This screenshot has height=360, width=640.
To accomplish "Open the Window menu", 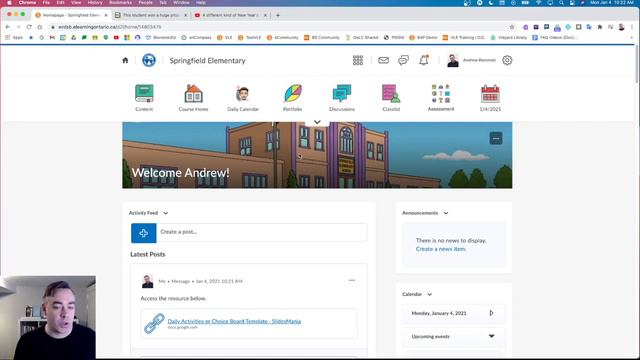I will tap(181, 2).
